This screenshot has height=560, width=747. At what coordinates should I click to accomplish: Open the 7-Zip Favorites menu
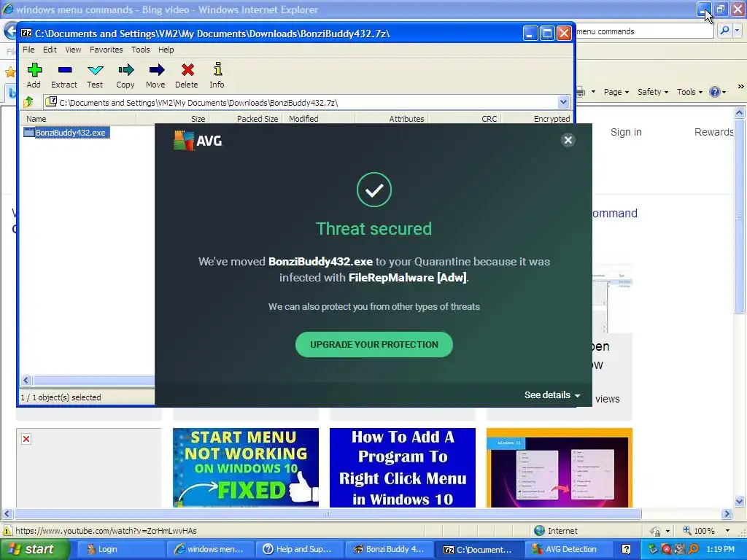point(107,50)
